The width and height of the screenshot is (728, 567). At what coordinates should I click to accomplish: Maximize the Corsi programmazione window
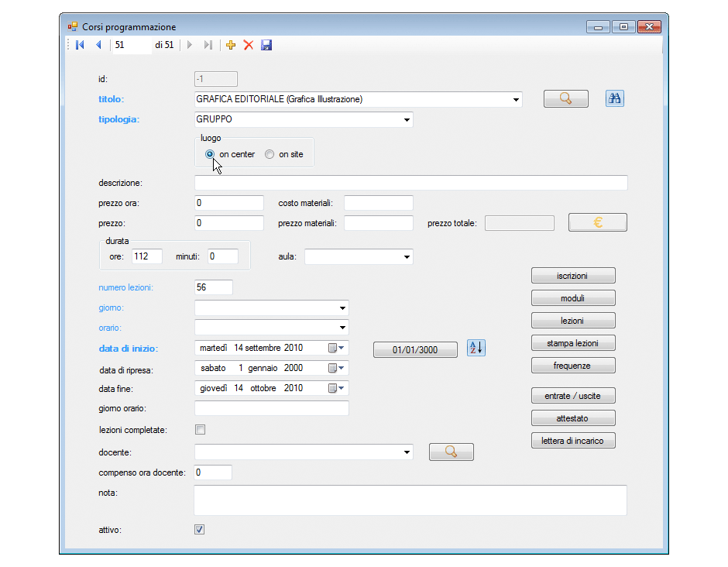pos(623,27)
